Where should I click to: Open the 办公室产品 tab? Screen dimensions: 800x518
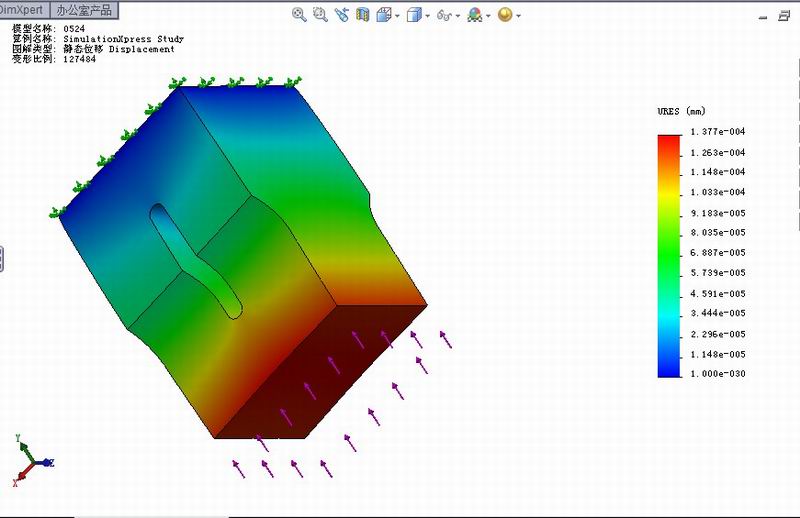click(83, 10)
